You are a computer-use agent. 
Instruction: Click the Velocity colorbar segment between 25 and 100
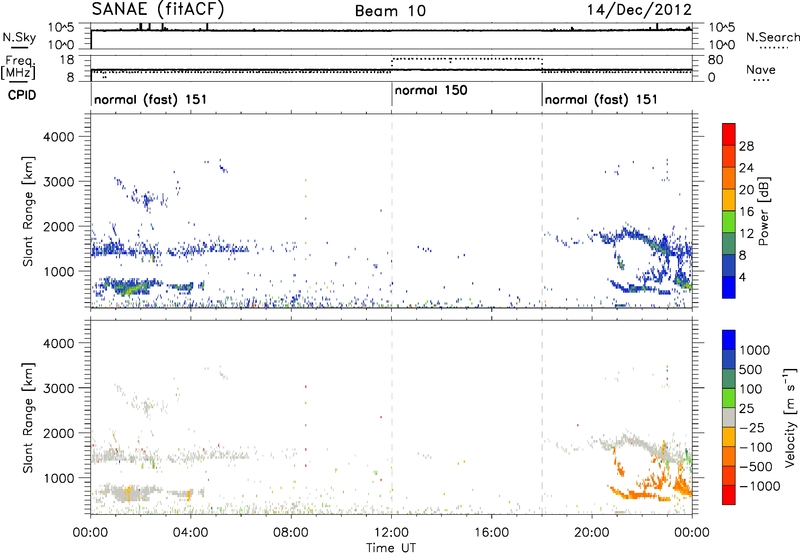[x=729, y=398]
